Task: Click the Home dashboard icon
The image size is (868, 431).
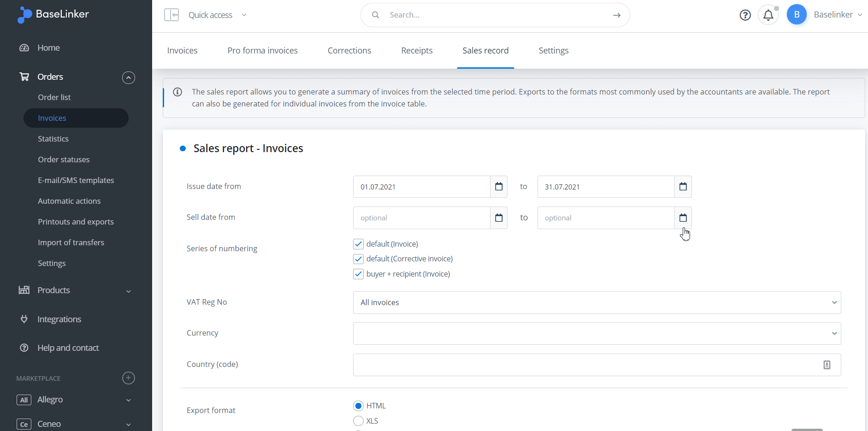Action: 24,48
